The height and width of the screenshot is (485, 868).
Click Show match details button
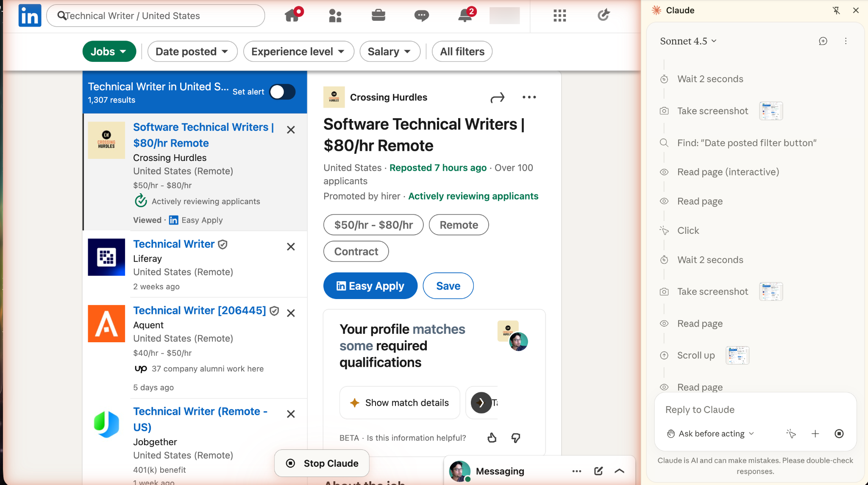pos(399,403)
